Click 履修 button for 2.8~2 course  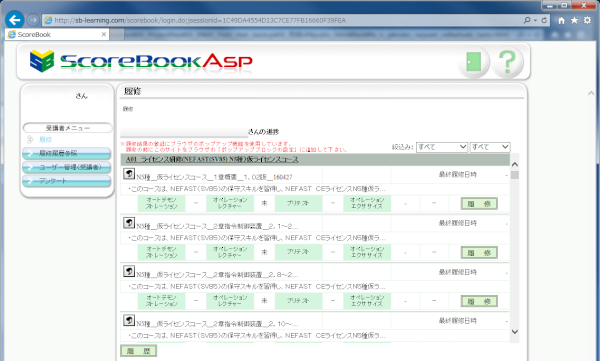(x=479, y=301)
